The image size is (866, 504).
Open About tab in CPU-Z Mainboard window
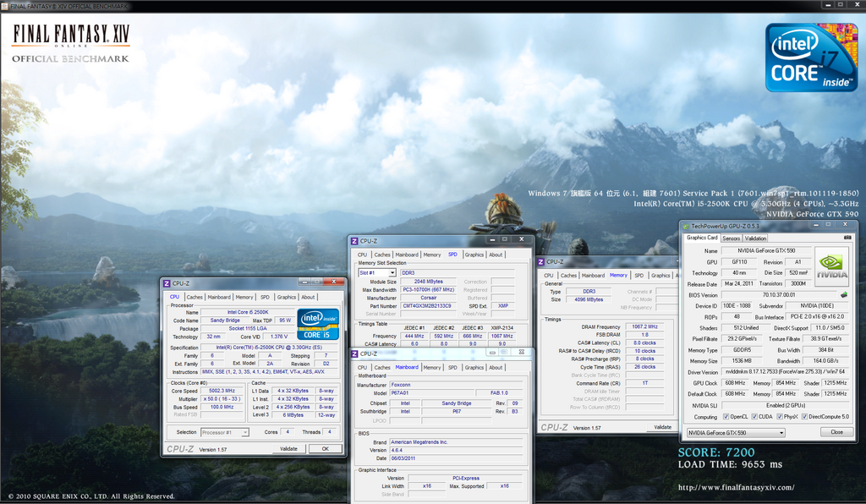[496, 368]
